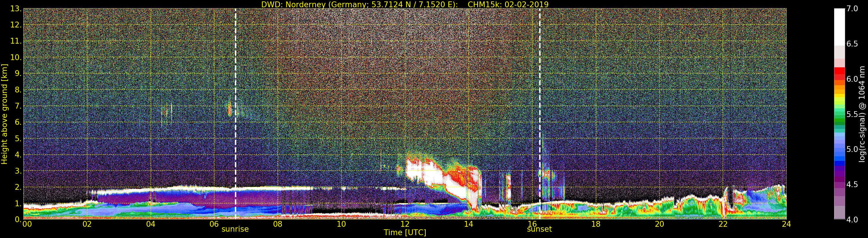Image resolution: width=868 pixels, height=238 pixels.
Task: Click time axis tick label '16'
Action: tap(532, 224)
